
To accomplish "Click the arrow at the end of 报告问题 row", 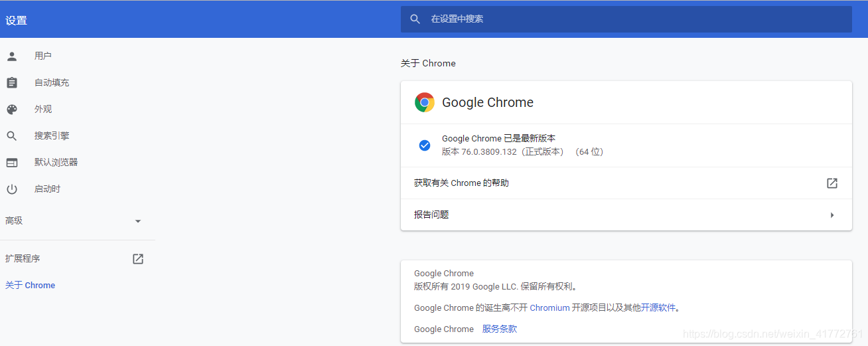I will pos(832,215).
